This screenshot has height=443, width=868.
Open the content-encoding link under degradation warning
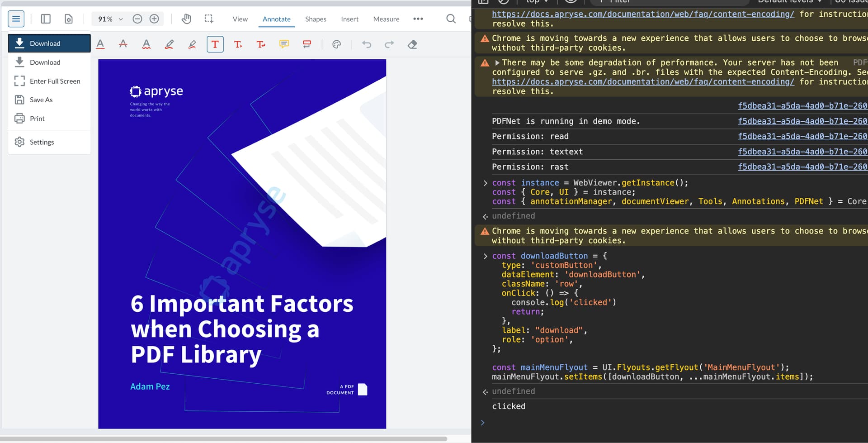click(643, 82)
